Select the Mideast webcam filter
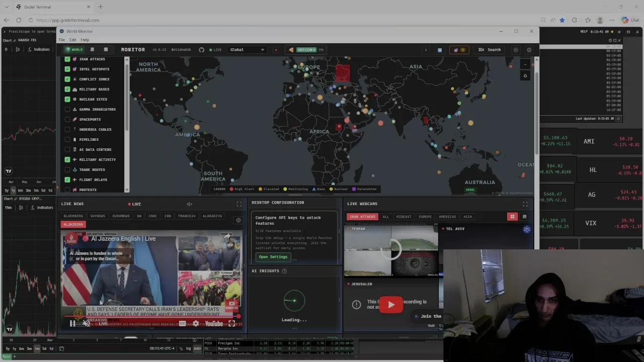 404,217
